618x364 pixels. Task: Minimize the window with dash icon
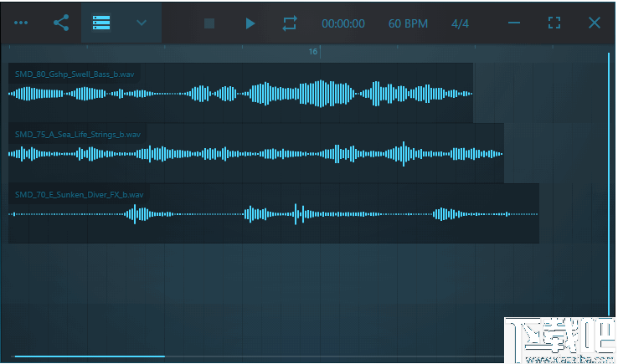(x=514, y=23)
